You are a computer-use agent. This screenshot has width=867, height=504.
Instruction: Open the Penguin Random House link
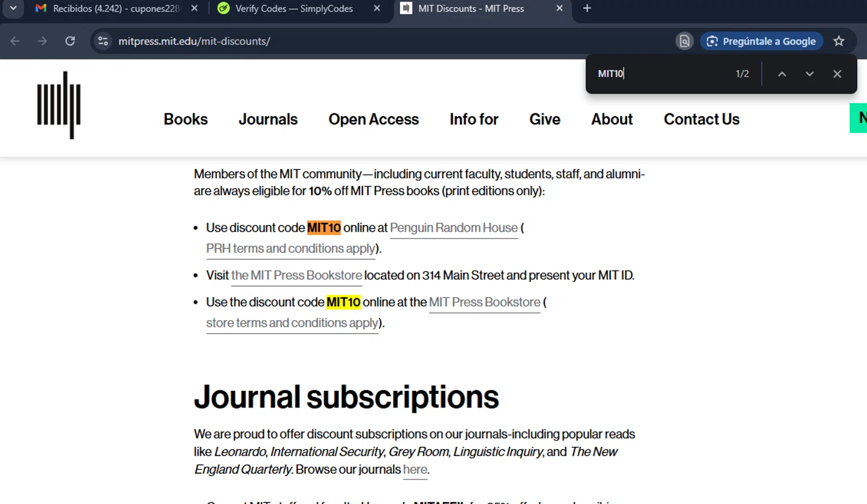pos(454,228)
